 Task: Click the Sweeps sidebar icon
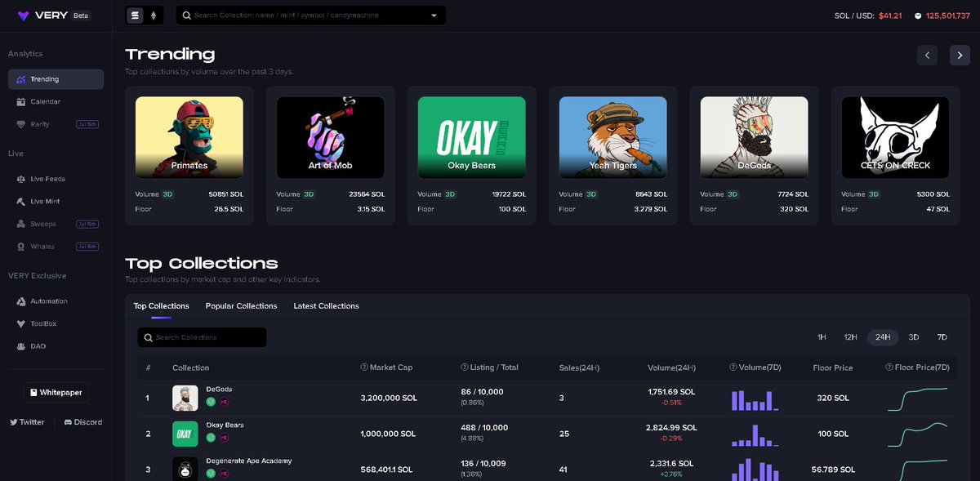(x=22, y=224)
